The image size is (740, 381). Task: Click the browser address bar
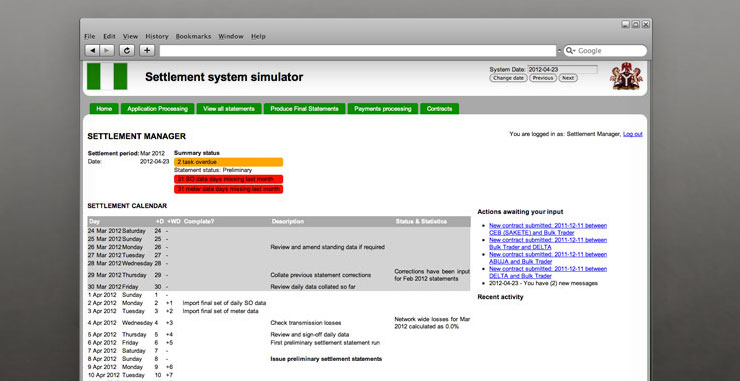point(358,51)
